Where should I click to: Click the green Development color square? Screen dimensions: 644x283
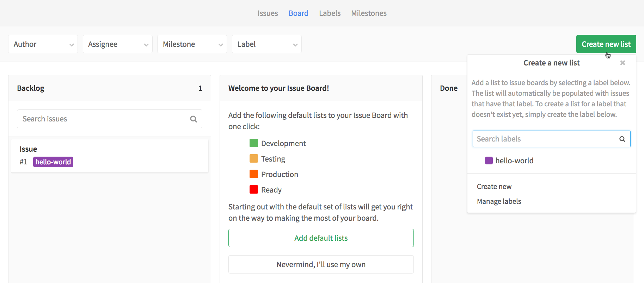[254, 143]
